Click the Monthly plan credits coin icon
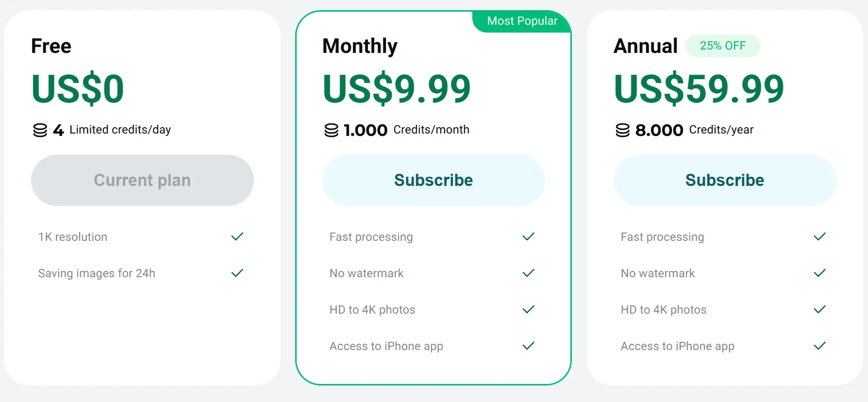Image resolution: width=868 pixels, height=402 pixels. [332, 130]
